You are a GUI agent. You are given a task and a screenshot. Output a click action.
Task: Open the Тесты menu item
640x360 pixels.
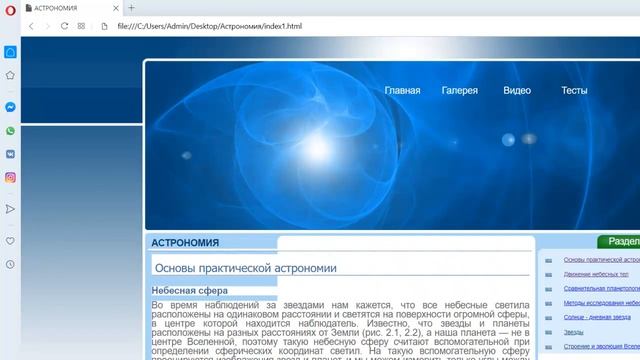[574, 91]
